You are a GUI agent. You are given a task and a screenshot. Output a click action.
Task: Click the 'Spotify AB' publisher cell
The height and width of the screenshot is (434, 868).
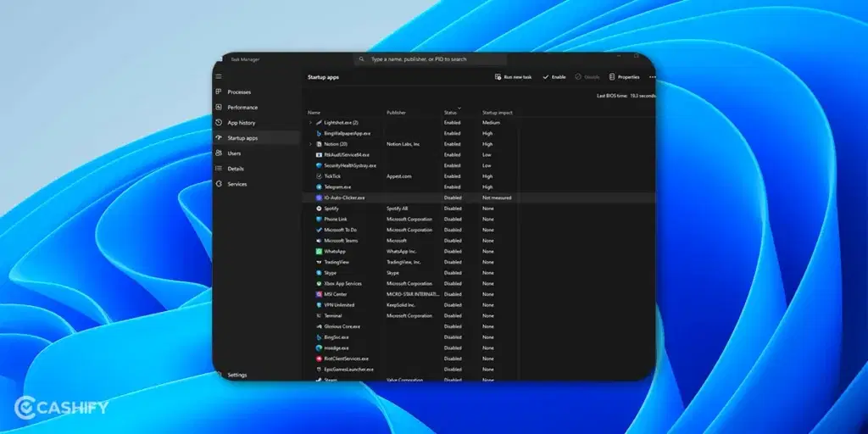point(397,209)
